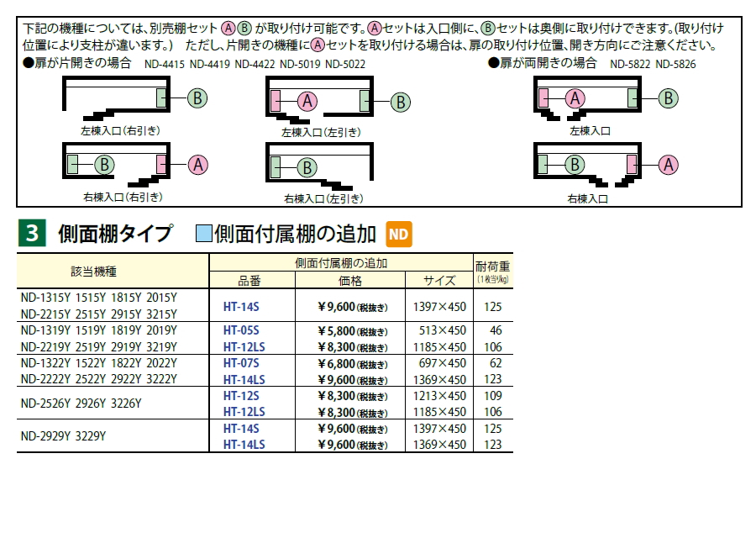
Task: Click the 側面棚タイプ section heading
Action: click(115, 235)
